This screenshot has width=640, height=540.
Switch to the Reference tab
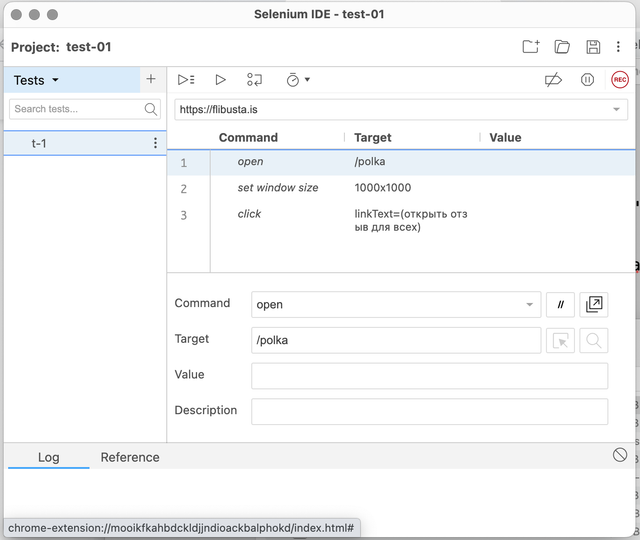tap(130, 457)
